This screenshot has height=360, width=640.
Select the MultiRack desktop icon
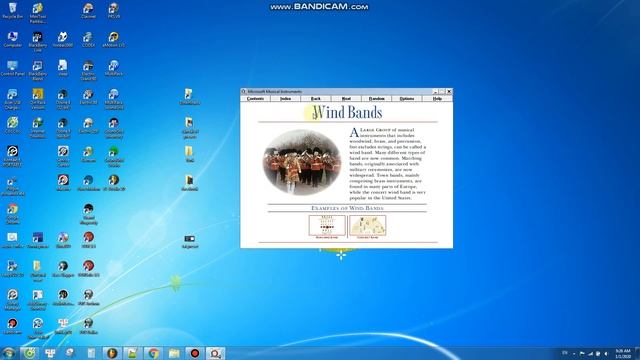[x=113, y=69]
